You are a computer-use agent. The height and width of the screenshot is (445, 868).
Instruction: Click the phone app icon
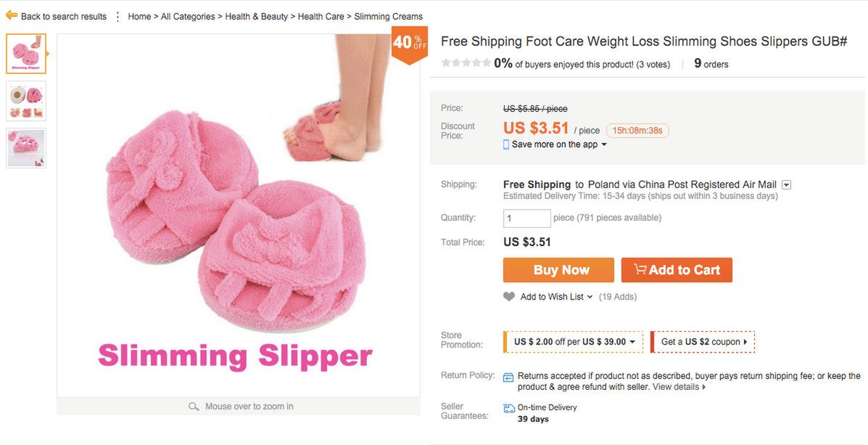coord(506,144)
